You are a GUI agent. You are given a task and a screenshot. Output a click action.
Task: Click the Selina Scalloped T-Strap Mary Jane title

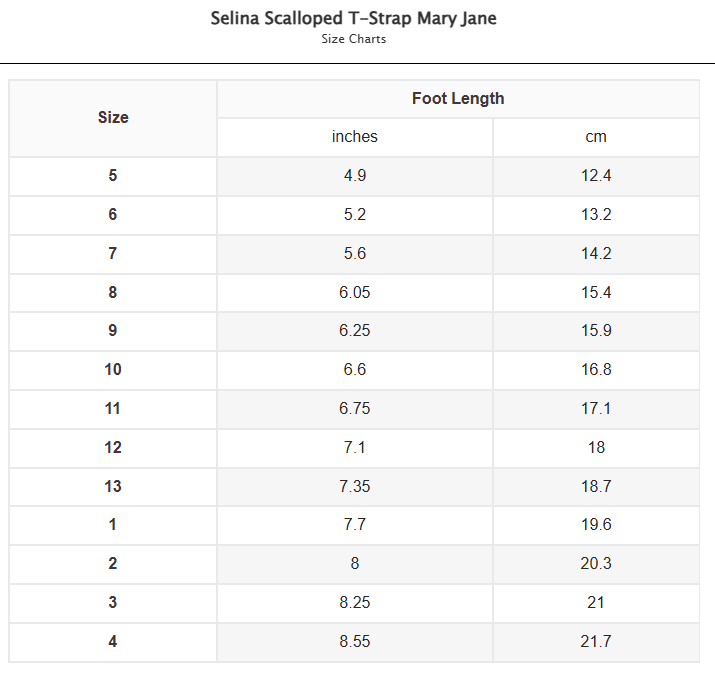353,19
